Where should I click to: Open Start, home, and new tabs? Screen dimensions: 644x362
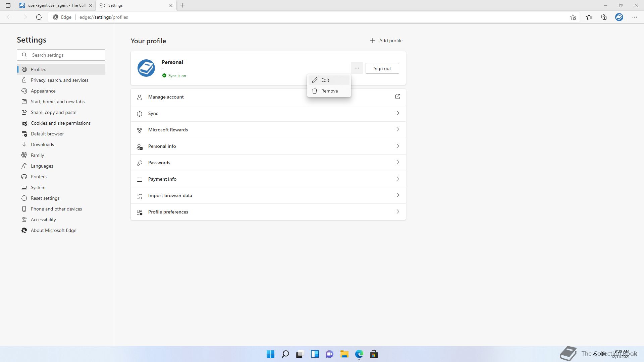[61, 102]
